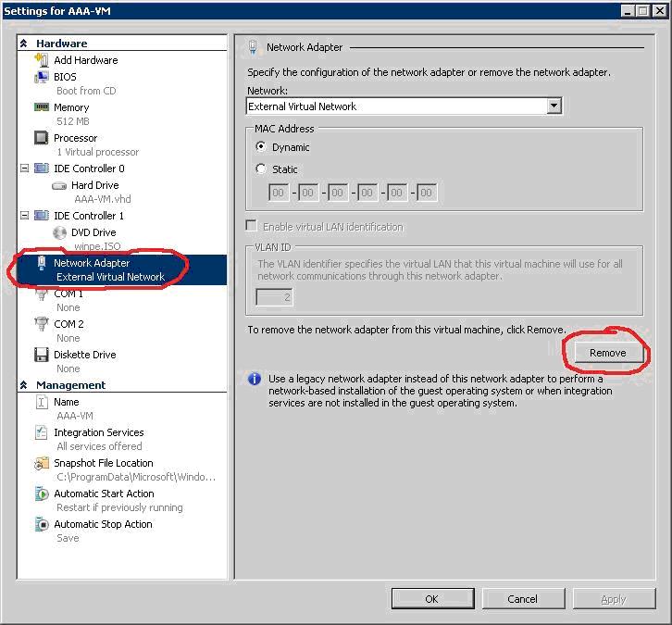Select the COM 1 port icon
The width and height of the screenshot is (672, 625).
pos(41,294)
